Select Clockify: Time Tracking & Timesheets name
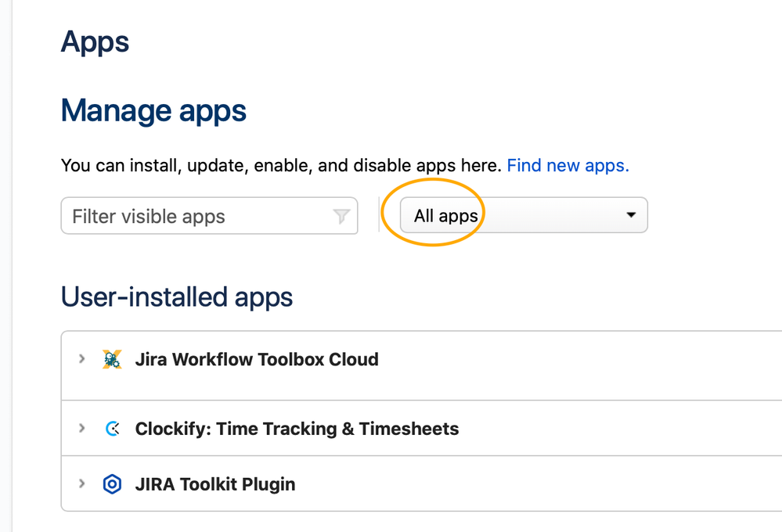This screenshot has width=782, height=532. [297, 429]
